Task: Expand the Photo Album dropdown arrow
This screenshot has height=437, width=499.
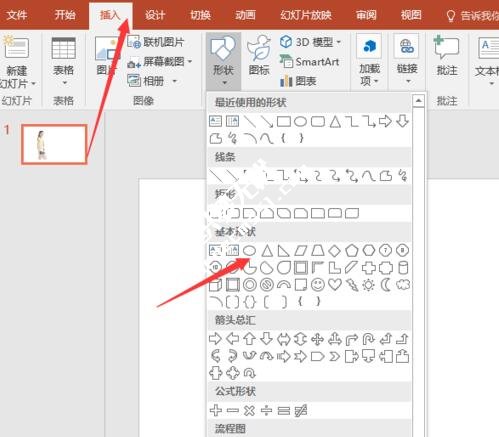Action: 174,81
